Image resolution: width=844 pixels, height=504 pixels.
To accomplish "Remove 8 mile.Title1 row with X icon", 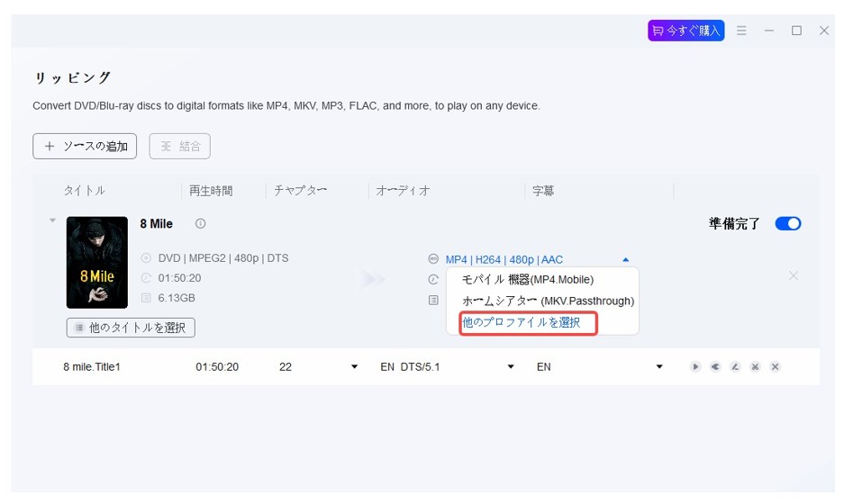I will pos(776,367).
